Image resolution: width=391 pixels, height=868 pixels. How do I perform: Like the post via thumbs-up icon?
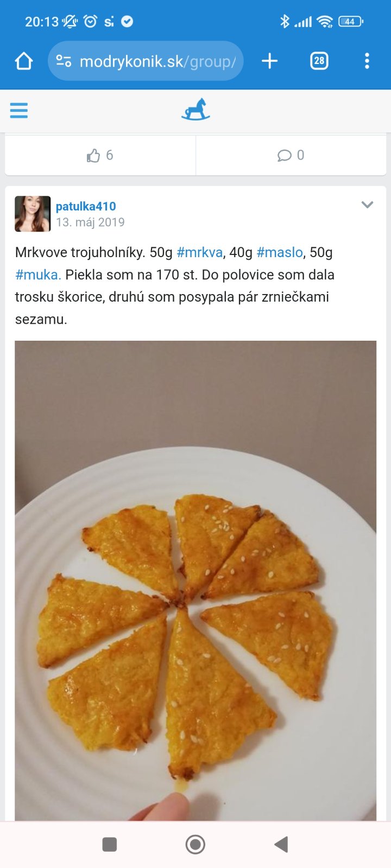tap(93, 156)
